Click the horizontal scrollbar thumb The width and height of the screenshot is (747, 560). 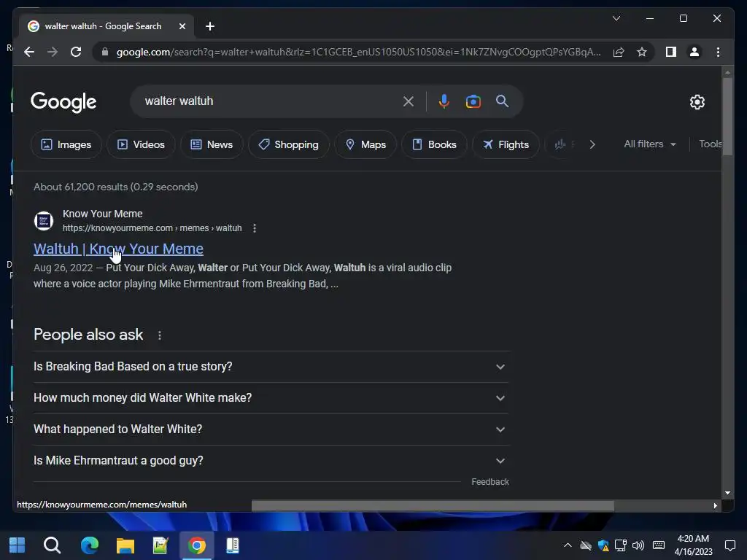click(433, 506)
